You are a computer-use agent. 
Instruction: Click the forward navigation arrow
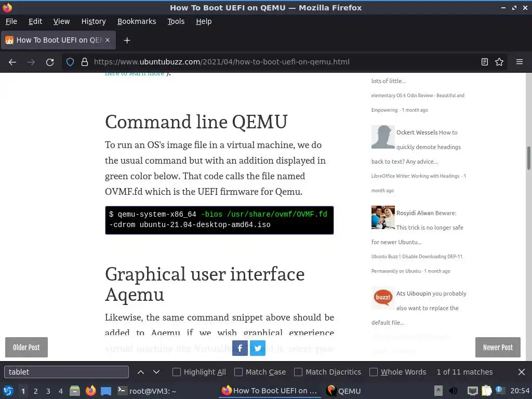pyautogui.click(x=31, y=62)
